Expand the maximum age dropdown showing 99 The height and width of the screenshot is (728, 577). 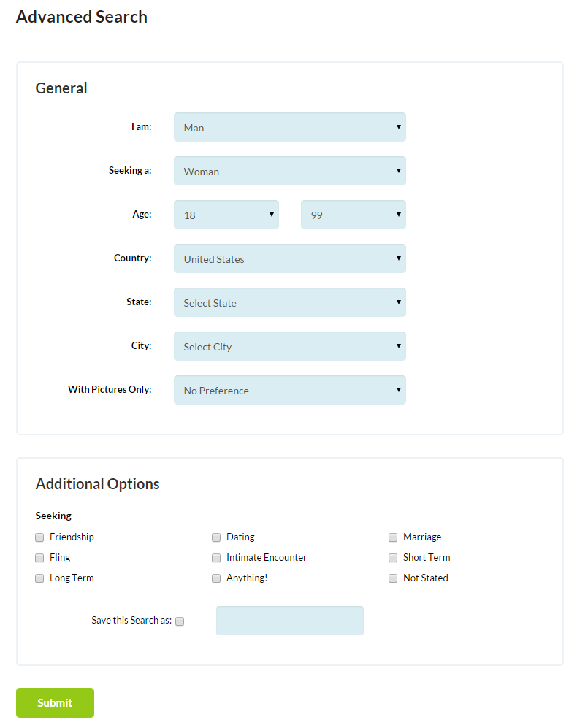tap(353, 215)
